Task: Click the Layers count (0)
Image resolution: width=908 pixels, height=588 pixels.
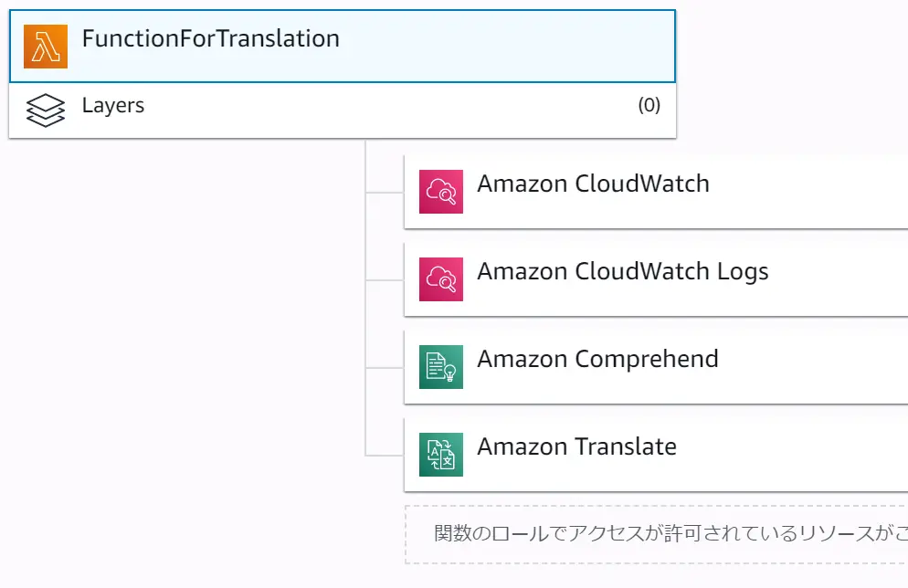Action: 649,105
